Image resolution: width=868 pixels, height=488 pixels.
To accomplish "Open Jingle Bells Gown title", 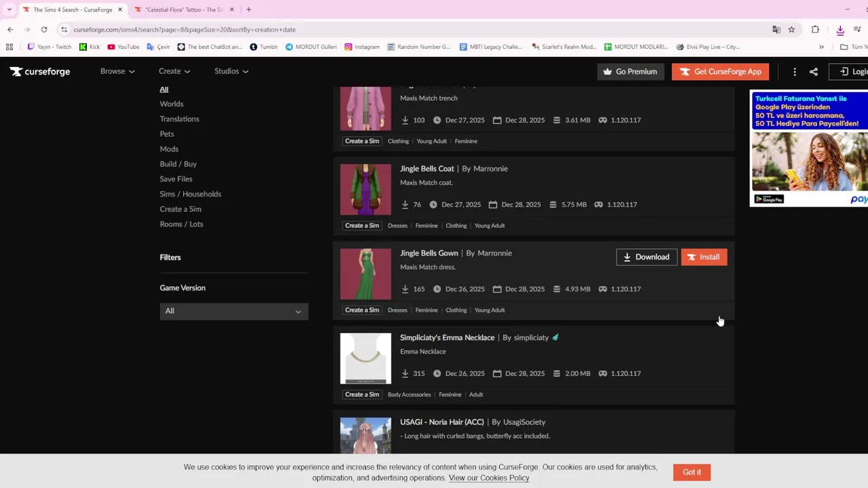I will [429, 253].
